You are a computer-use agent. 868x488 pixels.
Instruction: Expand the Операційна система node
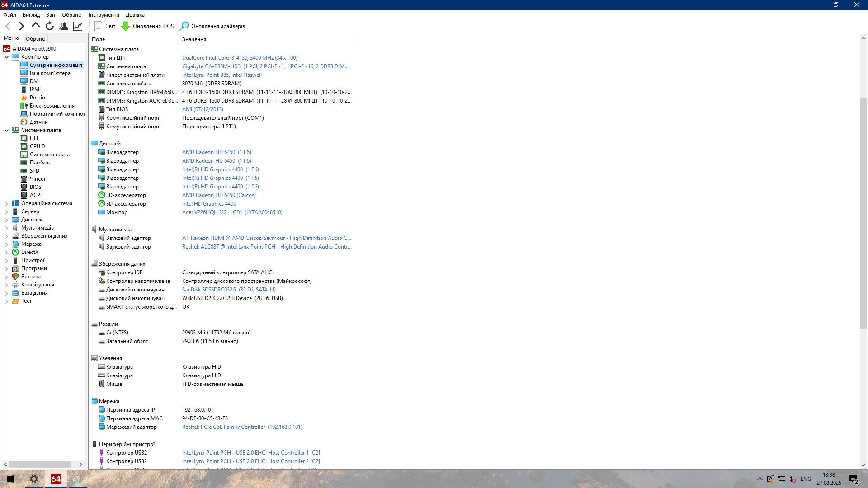[x=6, y=203]
